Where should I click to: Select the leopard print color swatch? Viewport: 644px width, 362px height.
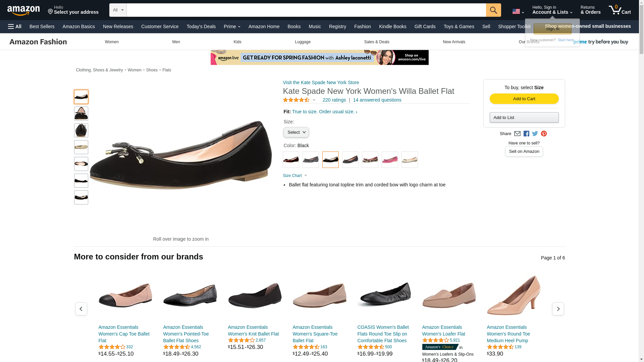tap(370, 160)
